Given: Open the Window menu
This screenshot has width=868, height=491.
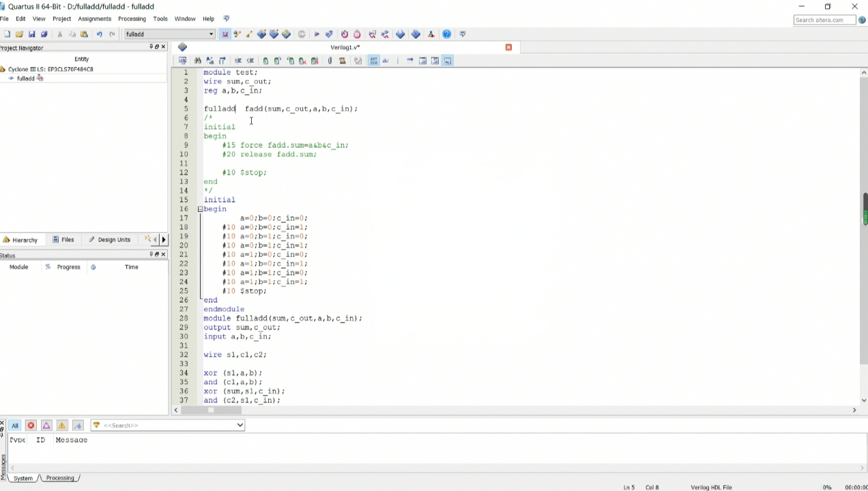Looking at the screenshot, I should (x=185, y=19).
